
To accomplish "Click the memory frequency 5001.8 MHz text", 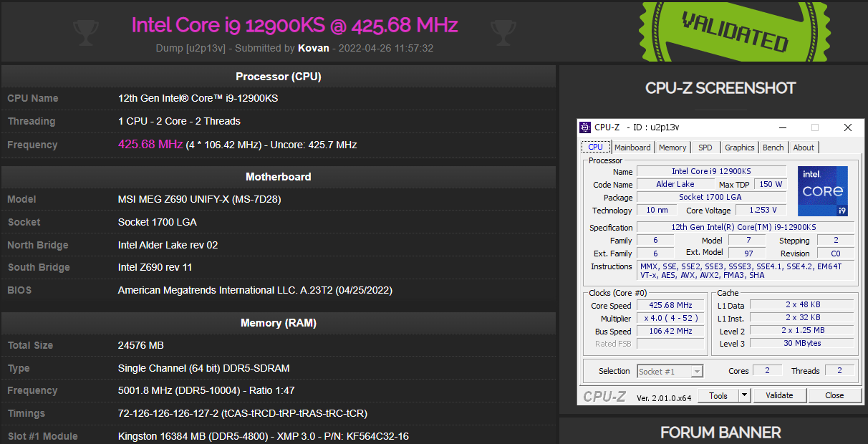I will 206,390.
